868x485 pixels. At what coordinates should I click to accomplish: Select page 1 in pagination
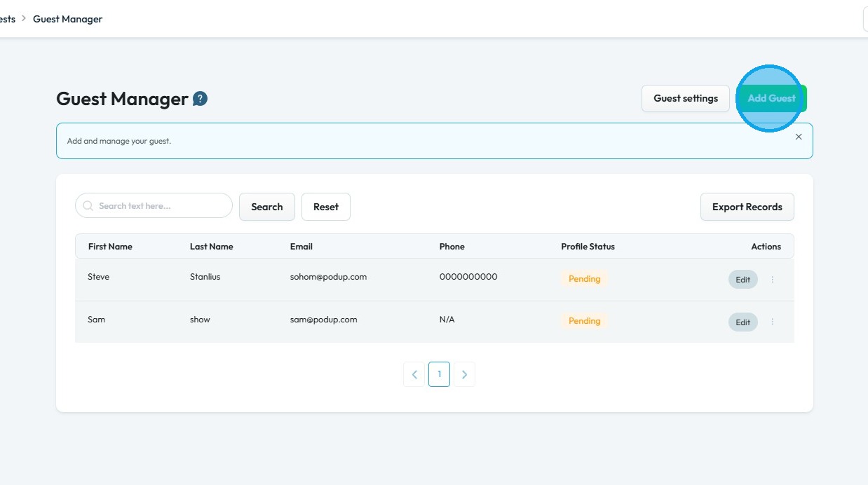point(439,374)
